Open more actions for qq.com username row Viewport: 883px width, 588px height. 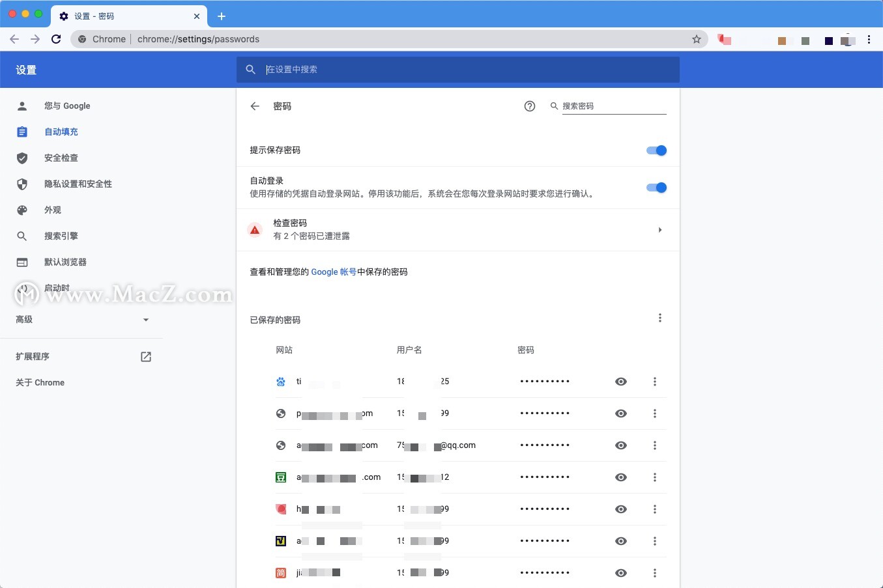pos(655,445)
